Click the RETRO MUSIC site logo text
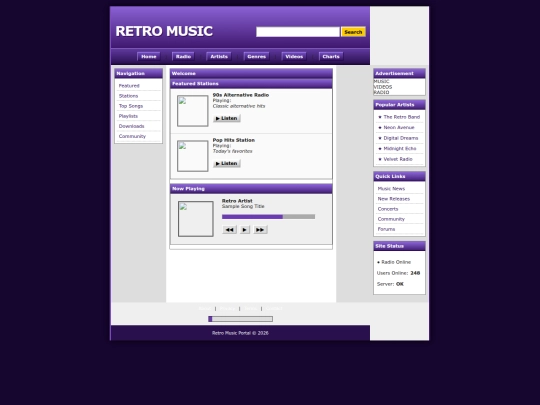The height and width of the screenshot is (405, 540). click(164, 31)
